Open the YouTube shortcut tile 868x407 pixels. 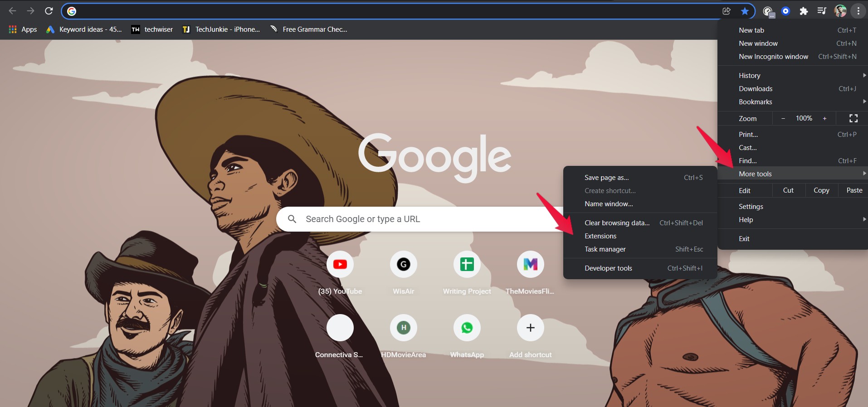point(340,273)
